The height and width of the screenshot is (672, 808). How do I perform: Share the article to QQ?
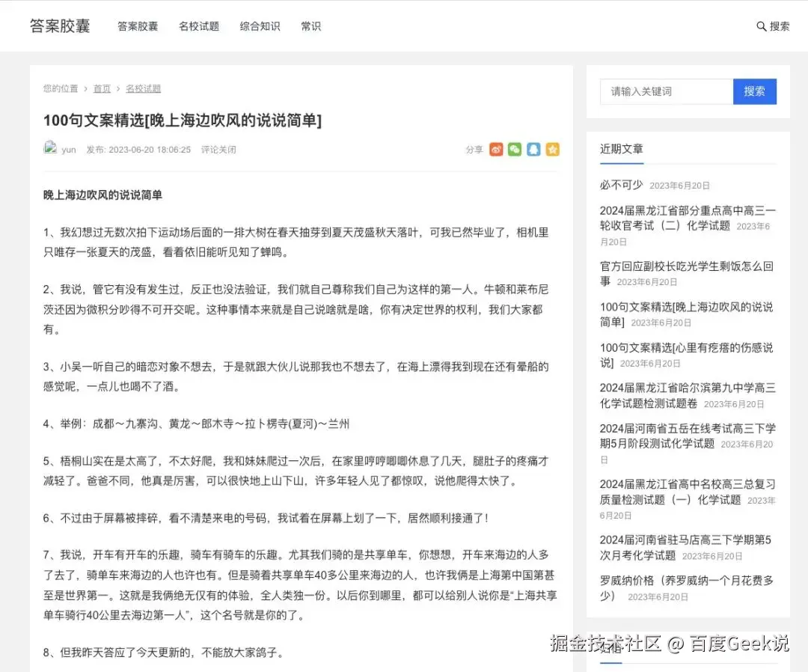pos(533,149)
